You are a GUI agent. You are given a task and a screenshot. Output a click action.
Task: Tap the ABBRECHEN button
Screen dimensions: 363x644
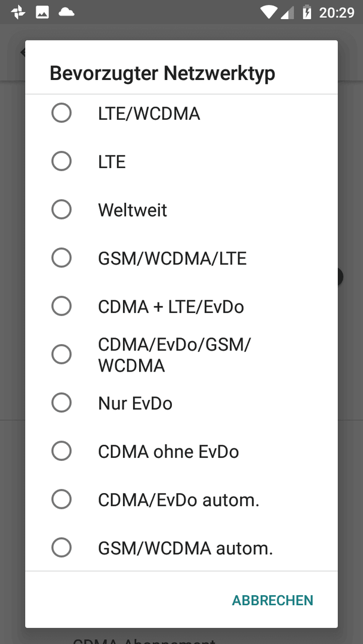(272, 600)
